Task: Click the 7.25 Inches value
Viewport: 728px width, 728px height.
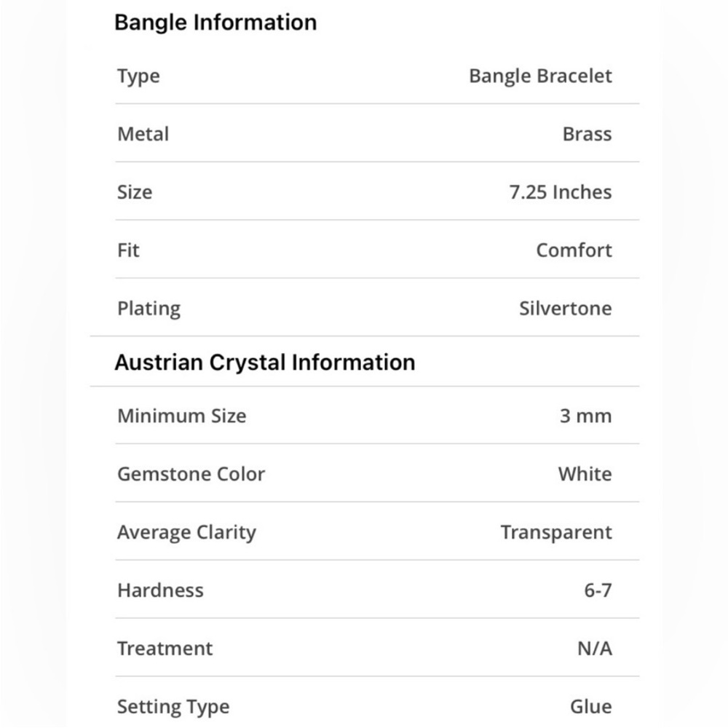Action: pyautogui.click(x=561, y=191)
